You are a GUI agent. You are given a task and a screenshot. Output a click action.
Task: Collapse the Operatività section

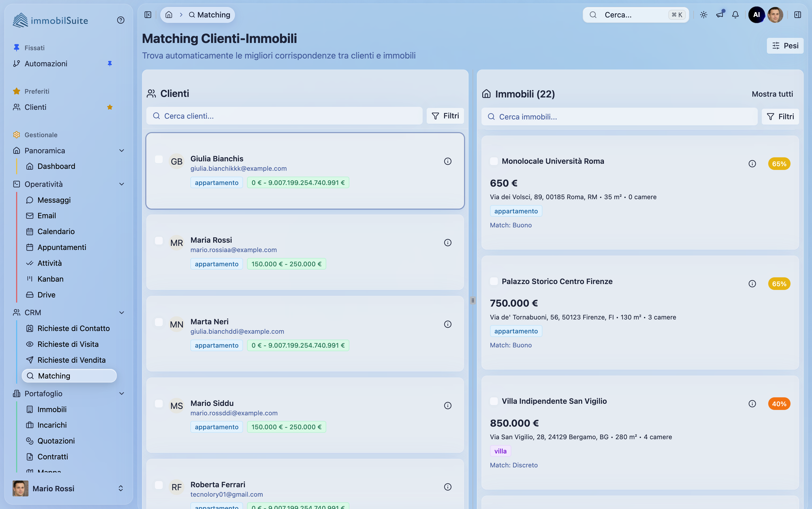[x=122, y=184]
